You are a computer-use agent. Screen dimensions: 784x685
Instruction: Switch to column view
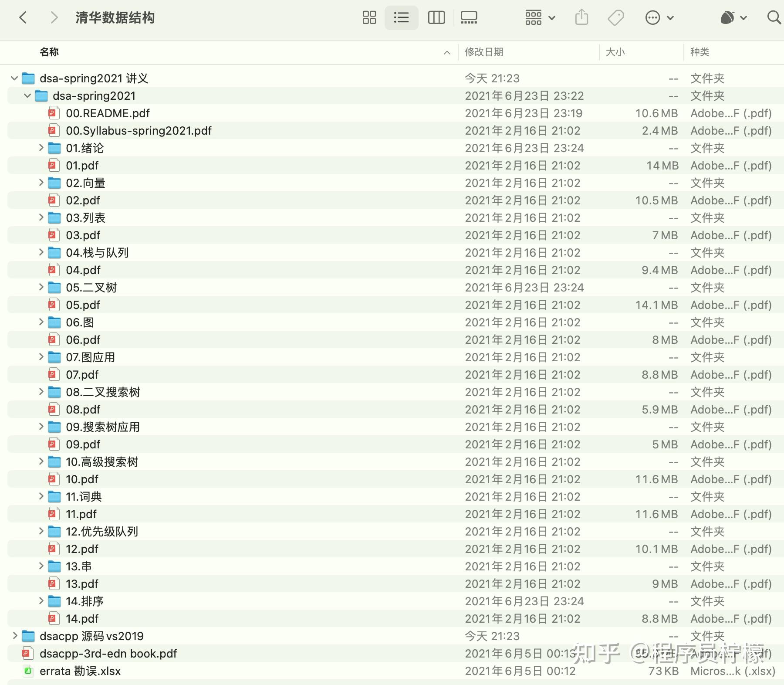pos(436,17)
